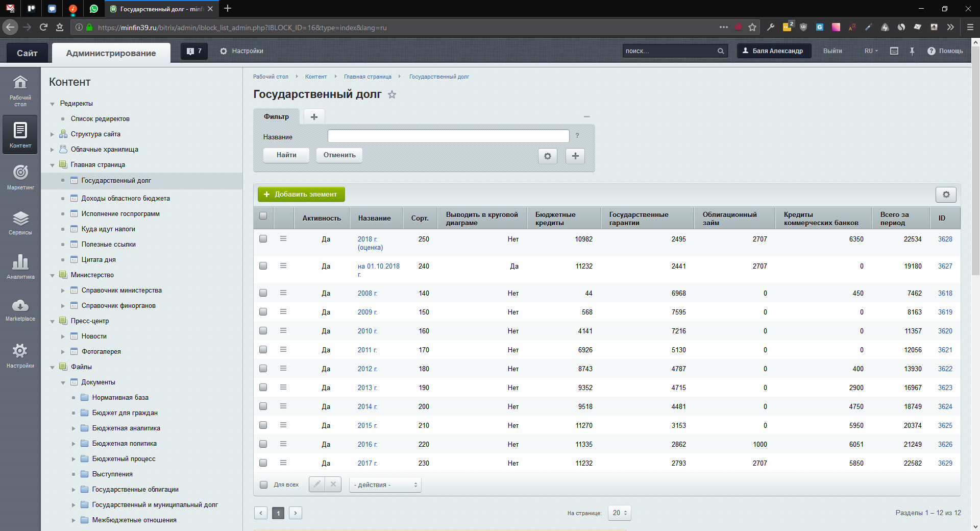The width and height of the screenshot is (980, 531).
Task: Open list settings gear above table
Action: coord(946,195)
